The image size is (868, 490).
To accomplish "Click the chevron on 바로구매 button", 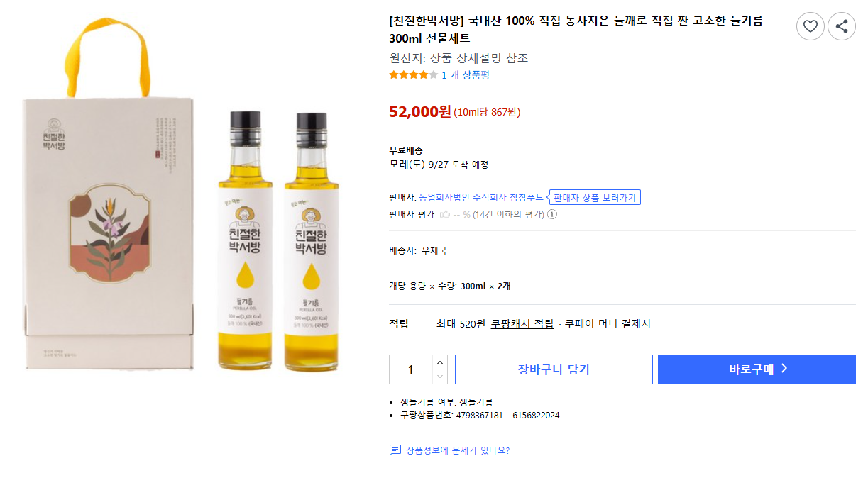I will point(784,369).
